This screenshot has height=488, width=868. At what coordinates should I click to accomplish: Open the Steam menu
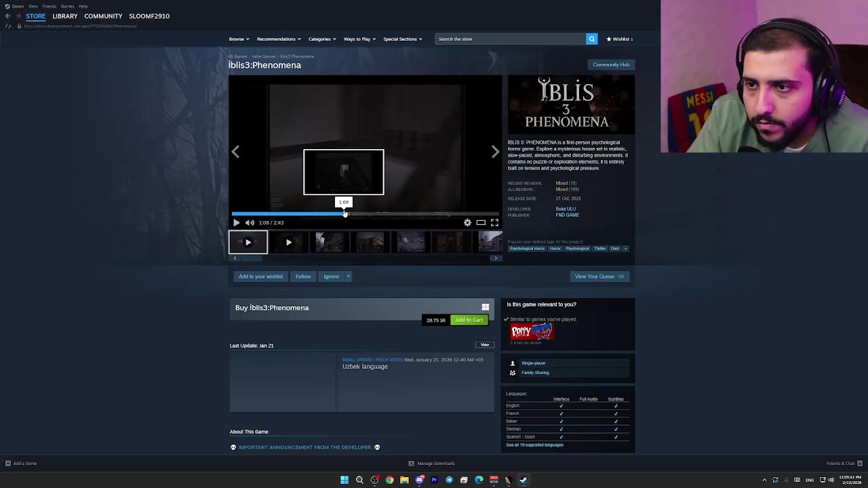coord(18,6)
